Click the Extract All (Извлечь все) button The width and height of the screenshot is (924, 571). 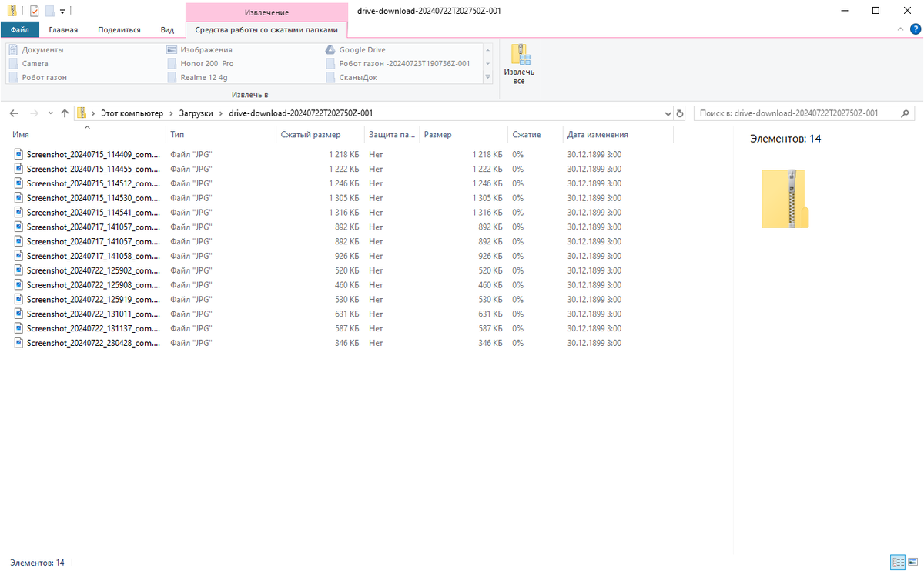point(519,65)
